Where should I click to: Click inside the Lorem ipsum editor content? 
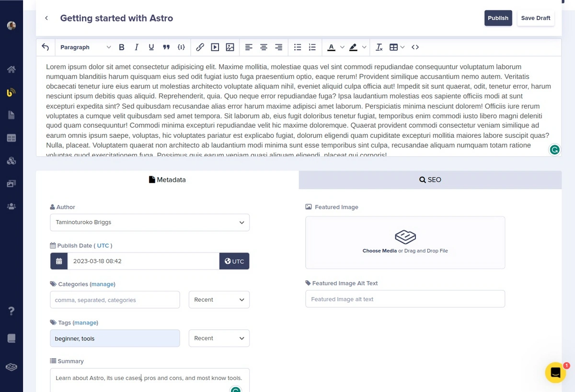coord(298,106)
